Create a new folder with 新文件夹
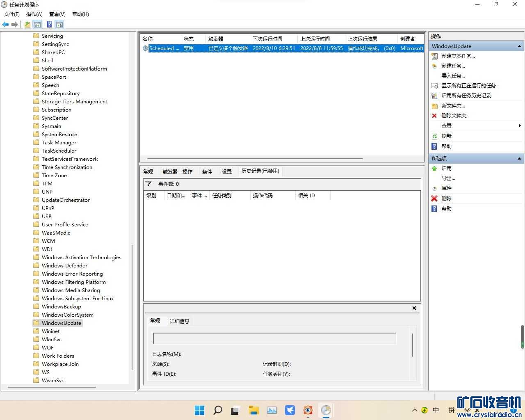Viewport: 525px width, 420px height. [453, 105]
